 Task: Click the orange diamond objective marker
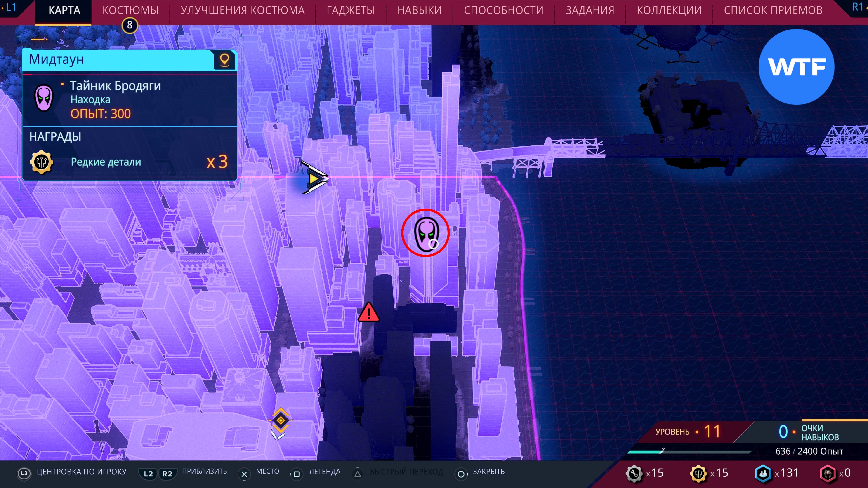pyautogui.click(x=281, y=420)
